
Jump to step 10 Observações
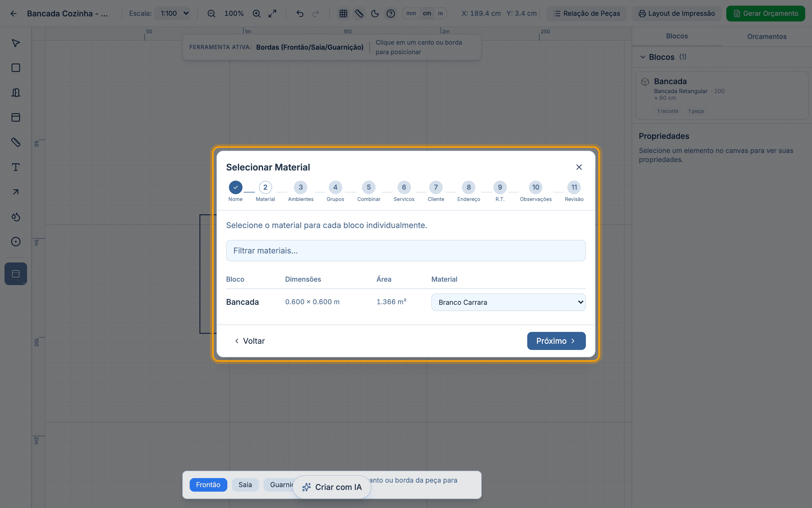coord(536,192)
